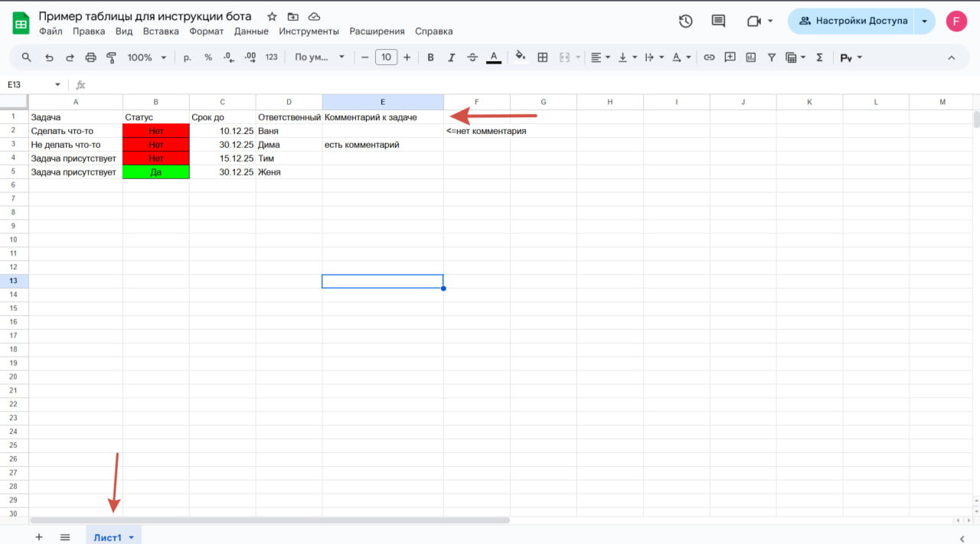Click the Настройки Доступа share button
This screenshot has height=544, width=980.
pyautogui.click(x=853, y=21)
